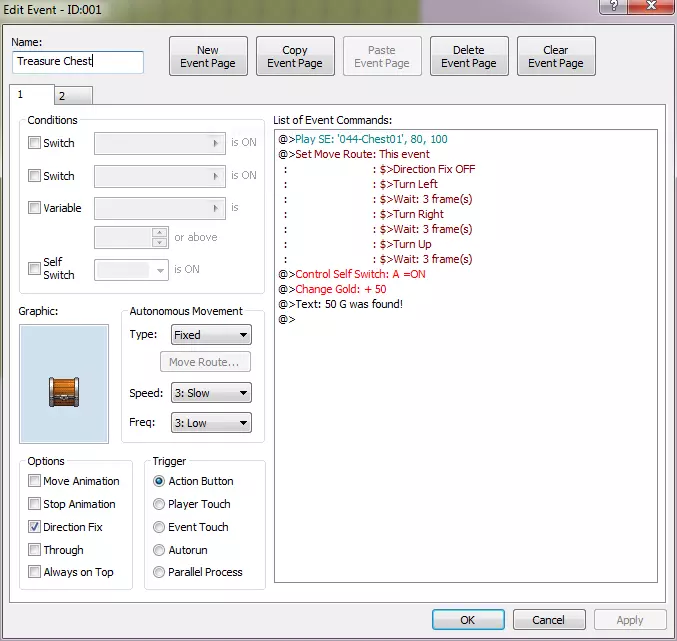The height and width of the screenshot is (641, 677).
Task: Check the Always on Top option
Action: click(x=34, y=572)
